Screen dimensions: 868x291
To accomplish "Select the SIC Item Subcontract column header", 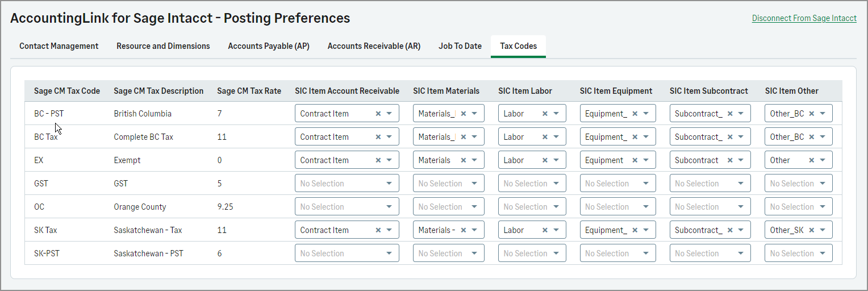I will click(x=709, y=91).
